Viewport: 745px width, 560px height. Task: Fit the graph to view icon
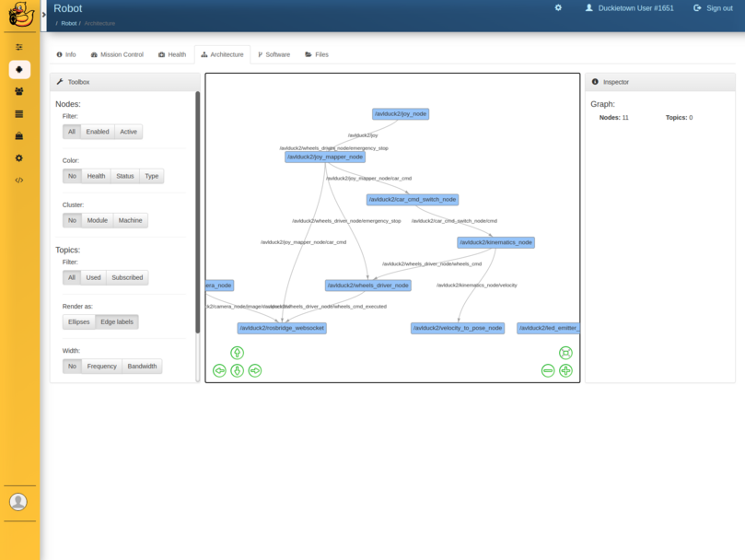565,353
